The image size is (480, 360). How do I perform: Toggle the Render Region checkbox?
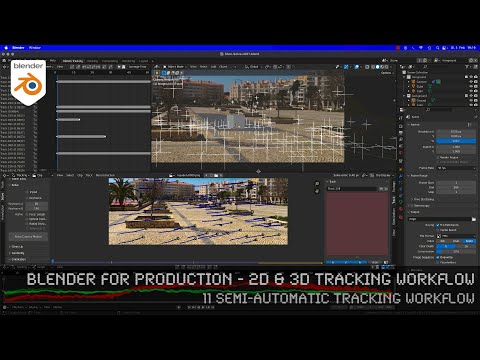point(438,157)
